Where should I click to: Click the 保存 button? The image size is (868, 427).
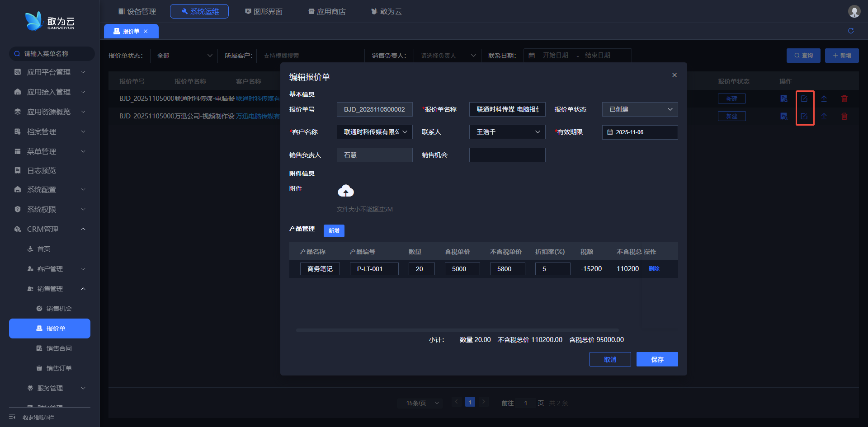pos(657,359)
